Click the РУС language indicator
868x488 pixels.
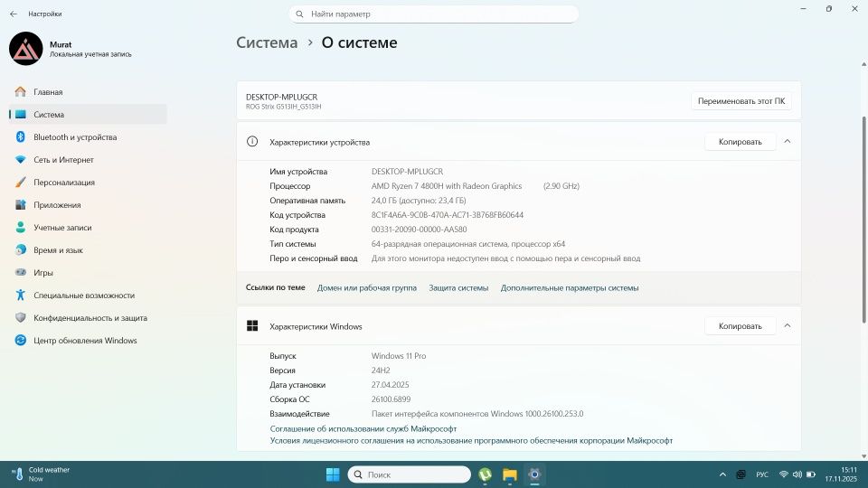tap(762, 474)
